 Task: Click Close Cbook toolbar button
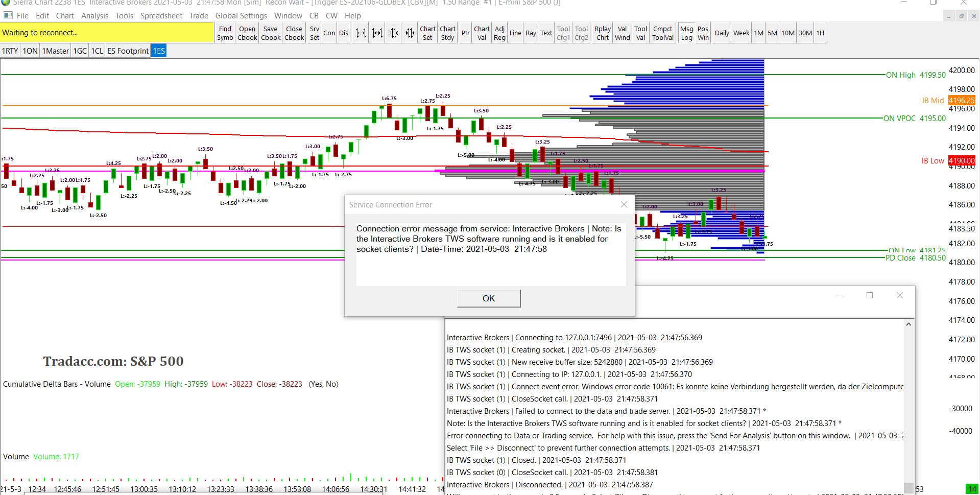point(294,33)
